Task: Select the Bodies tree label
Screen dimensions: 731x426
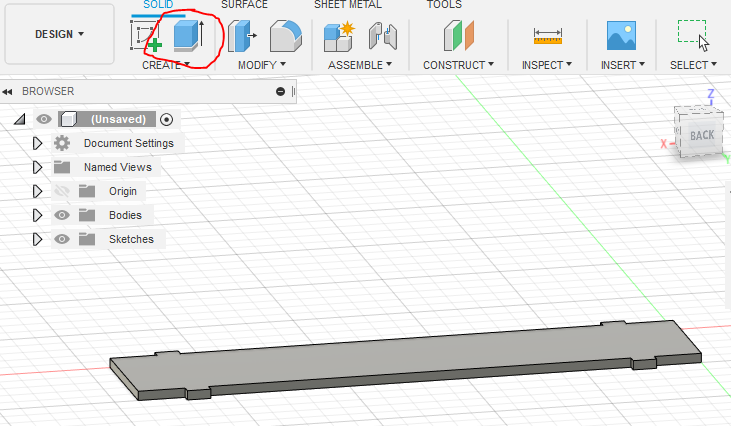Action: [x=125, y=215]
